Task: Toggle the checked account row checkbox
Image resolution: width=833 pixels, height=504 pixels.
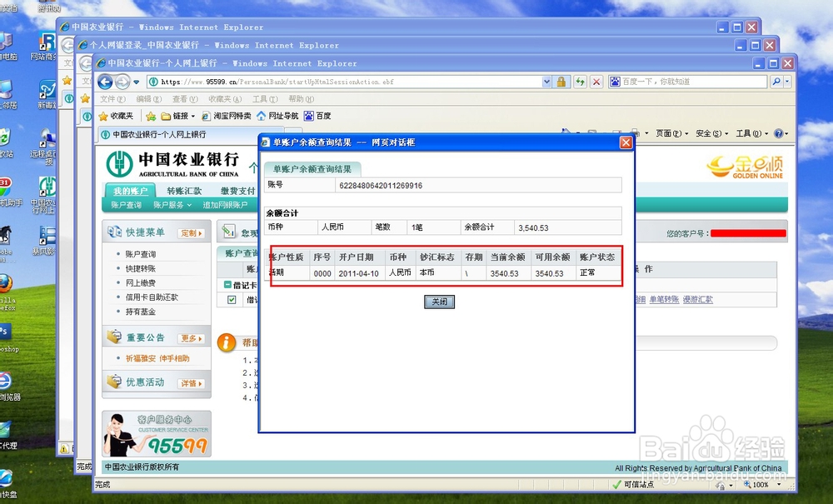Action: pyautogui.click(x=232, y=300)
